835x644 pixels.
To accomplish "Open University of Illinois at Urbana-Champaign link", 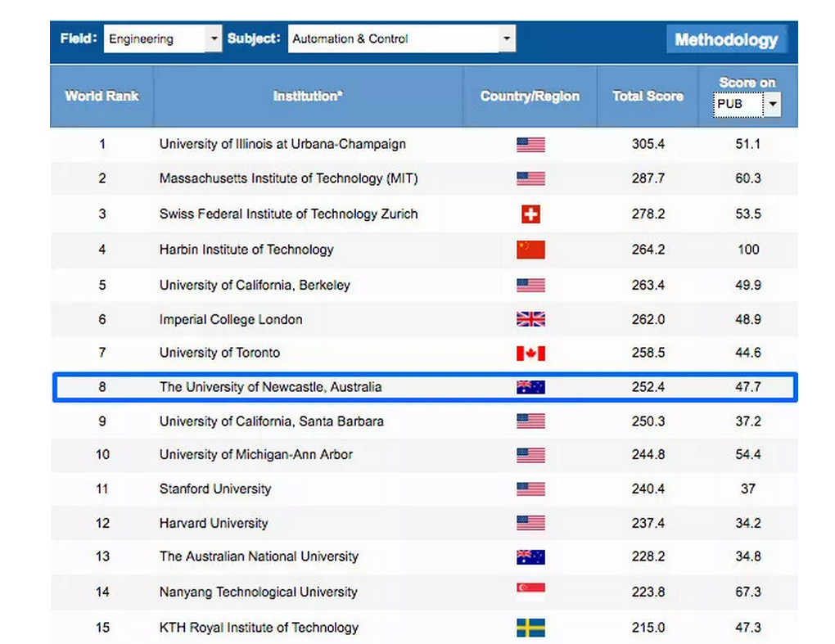I will pos(282,144).
